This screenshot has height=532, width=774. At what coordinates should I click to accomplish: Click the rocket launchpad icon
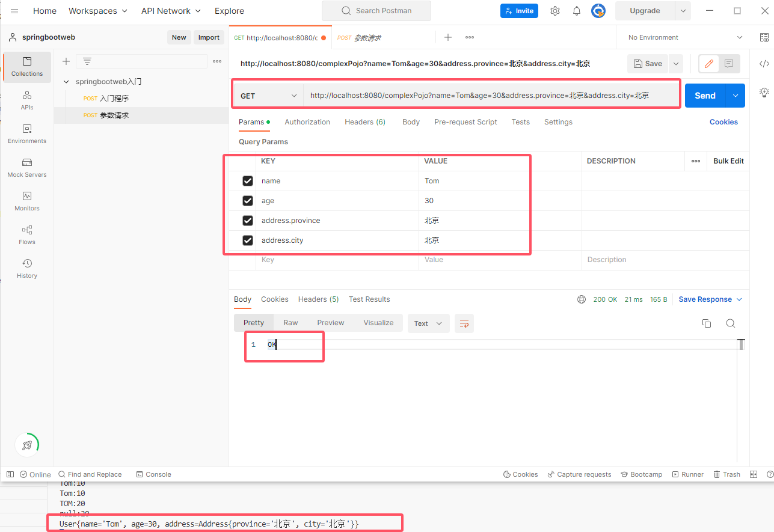[27, 445]
